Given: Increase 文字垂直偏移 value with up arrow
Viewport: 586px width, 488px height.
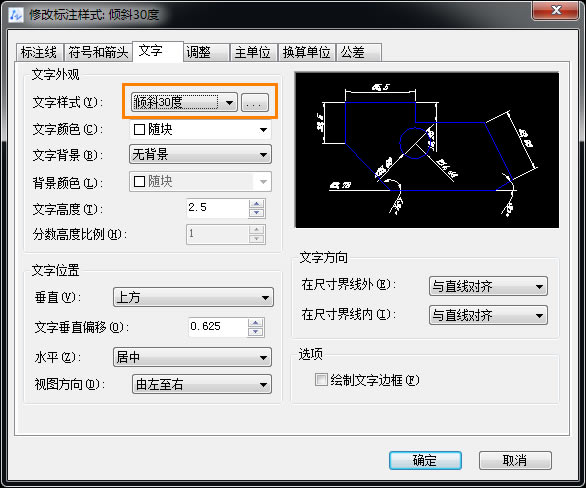Looking at the screenshot, I should (x=256, y=323).
